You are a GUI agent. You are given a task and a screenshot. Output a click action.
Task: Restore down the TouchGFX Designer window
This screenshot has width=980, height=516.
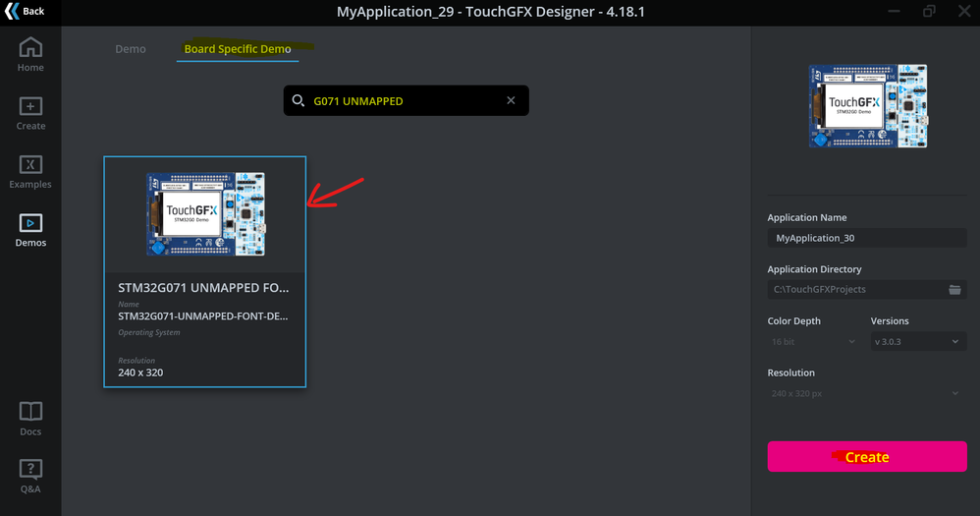929,11
